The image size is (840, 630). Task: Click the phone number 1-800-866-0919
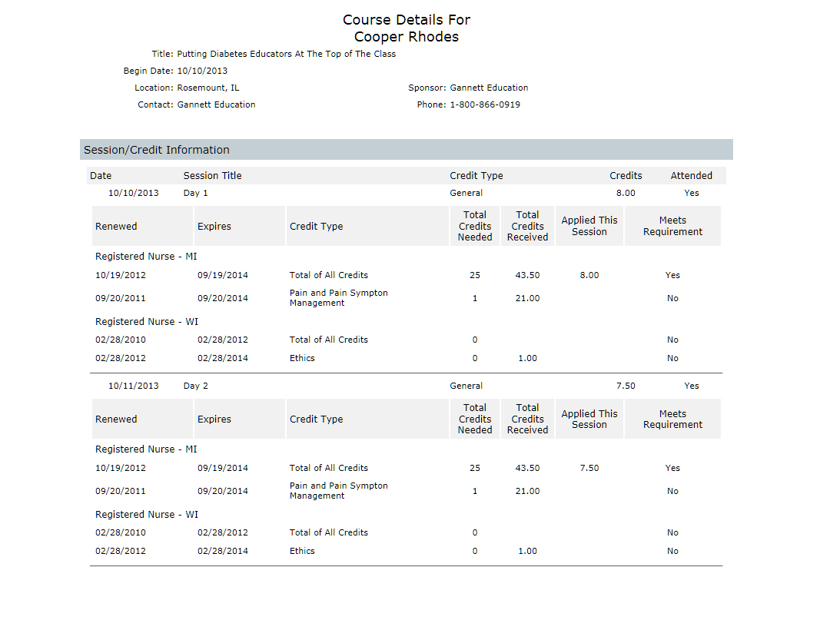pos(485,104)
